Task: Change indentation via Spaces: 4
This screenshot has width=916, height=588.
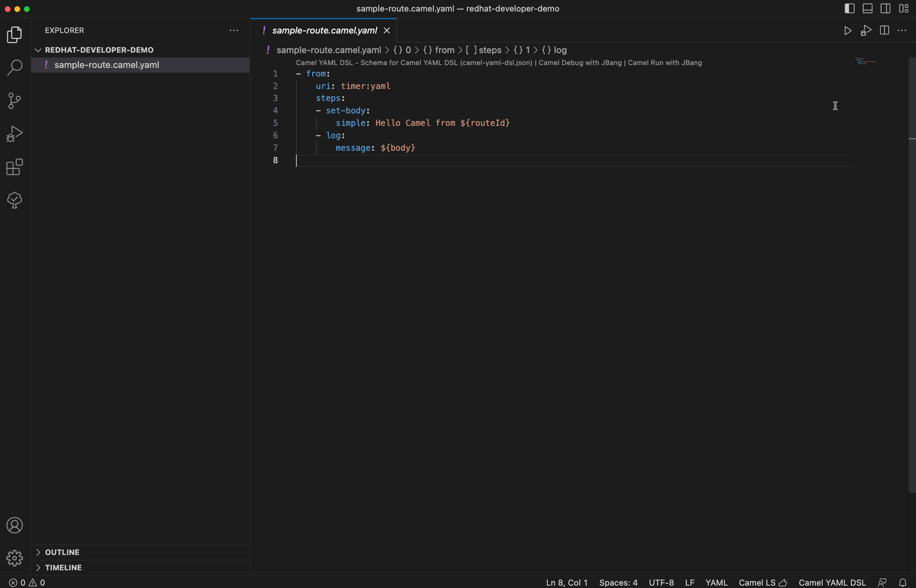Action: [x=618, y=582]
